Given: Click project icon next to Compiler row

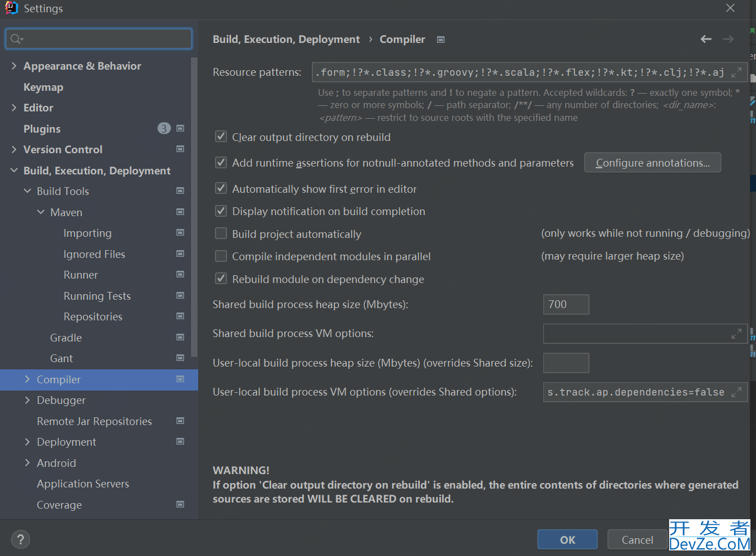Looking at the screenshot, I should 180,379.
